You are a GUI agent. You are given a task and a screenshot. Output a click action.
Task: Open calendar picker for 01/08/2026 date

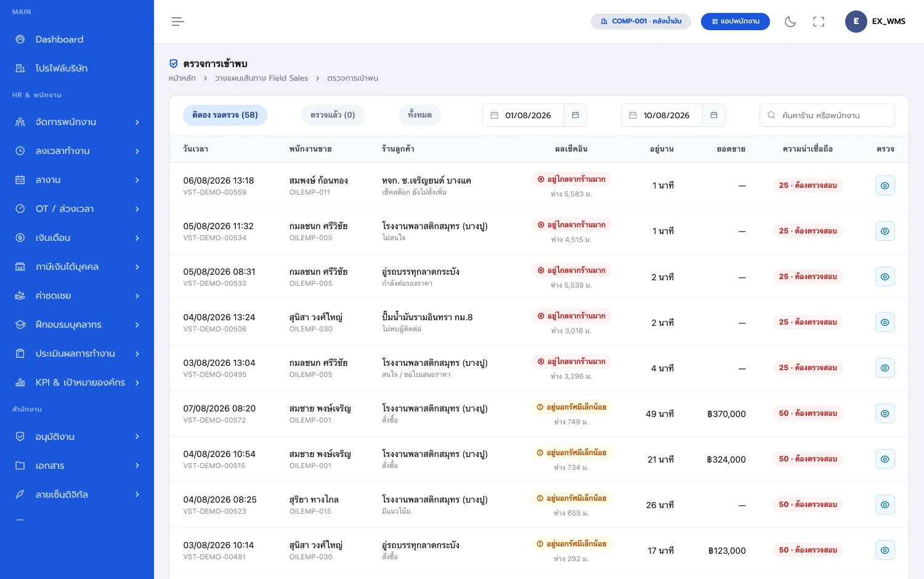[x=575, y=115]
